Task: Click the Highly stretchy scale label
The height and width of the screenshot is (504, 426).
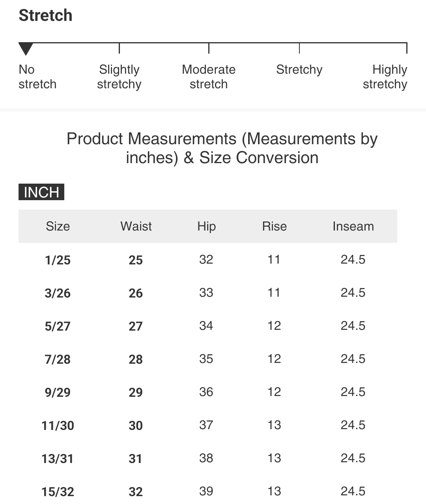Action: click(x=385, y=77)
